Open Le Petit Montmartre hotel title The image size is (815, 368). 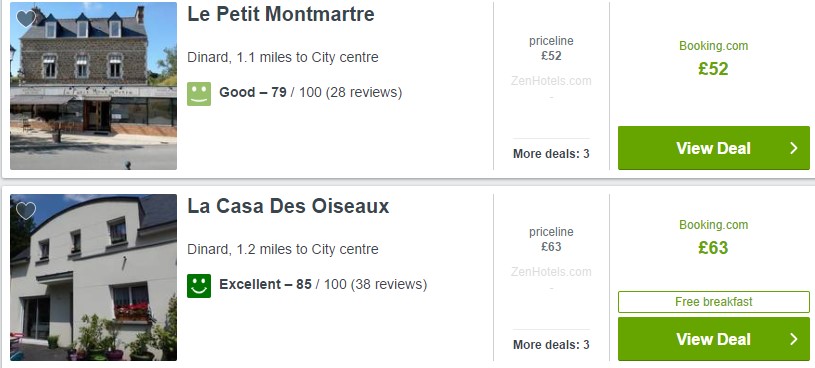281,14
